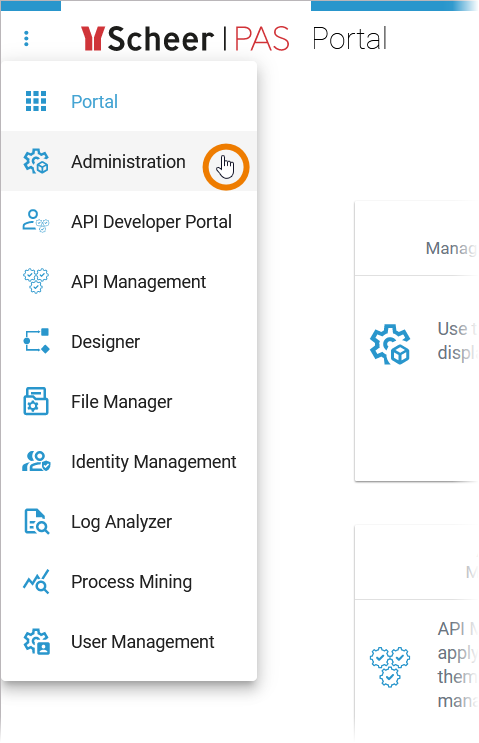Viewport: 479px width, 743px height.
Task: Click the API Management icon in menu
Action: pyautogui.click(x=36, y=281)
